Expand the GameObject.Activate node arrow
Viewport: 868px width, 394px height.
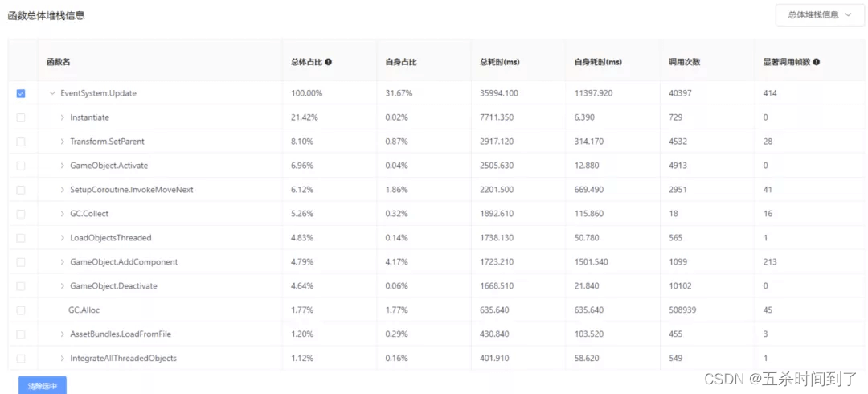(63, 166)
